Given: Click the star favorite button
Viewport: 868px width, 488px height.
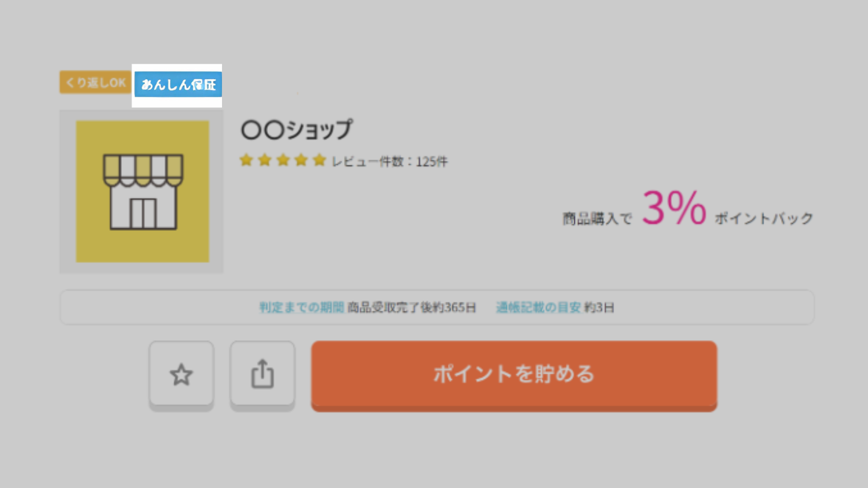Looking at the screenshot, I should point(181,375).
